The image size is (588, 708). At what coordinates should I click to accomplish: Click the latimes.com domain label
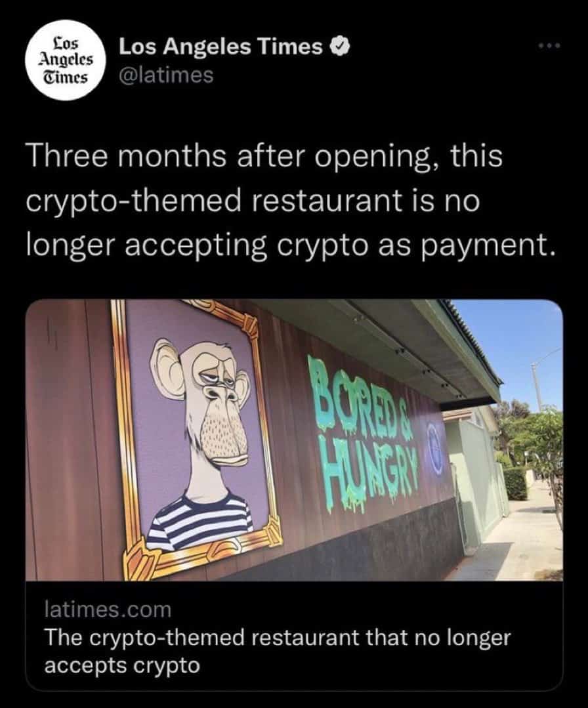coord(108,609)
